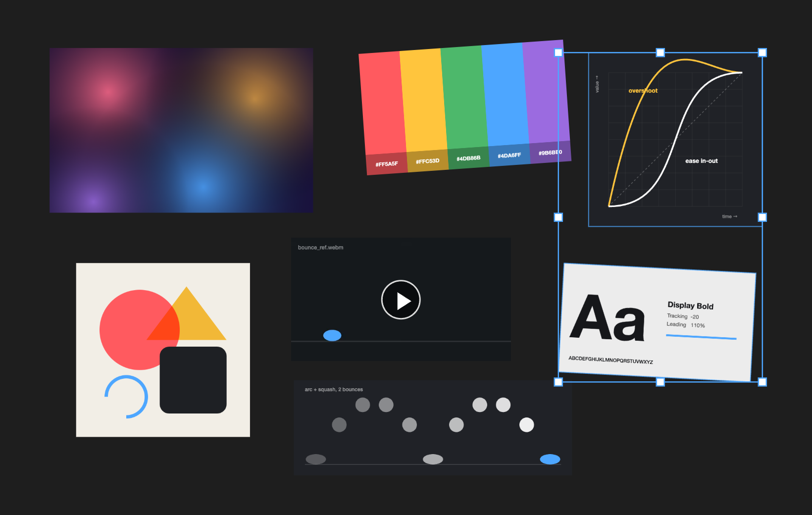Click the "overshoot" curve label
The height and width of the screenshot is (515, 812).
coord(643,91)
